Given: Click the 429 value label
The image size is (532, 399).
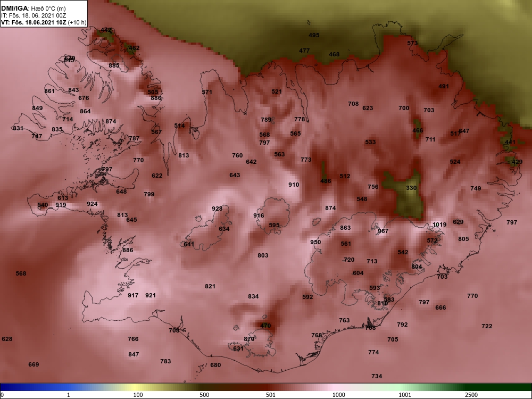Looking at the screenshot, I should pos(517,162).
